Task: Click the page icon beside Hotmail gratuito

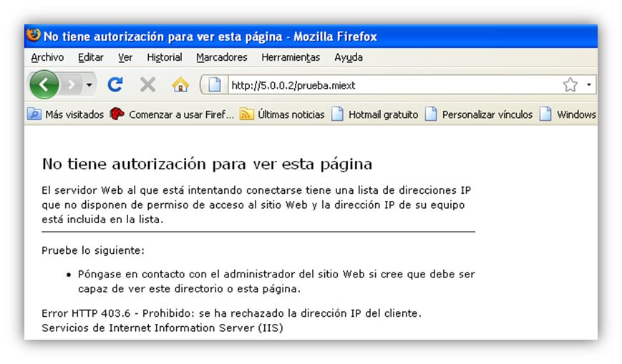Action: 337,114
